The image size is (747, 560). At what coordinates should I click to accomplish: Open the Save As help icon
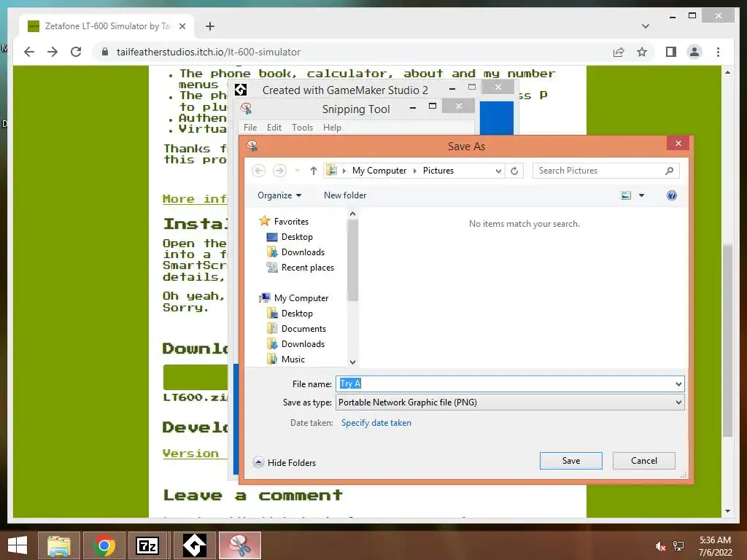point(672,195)
